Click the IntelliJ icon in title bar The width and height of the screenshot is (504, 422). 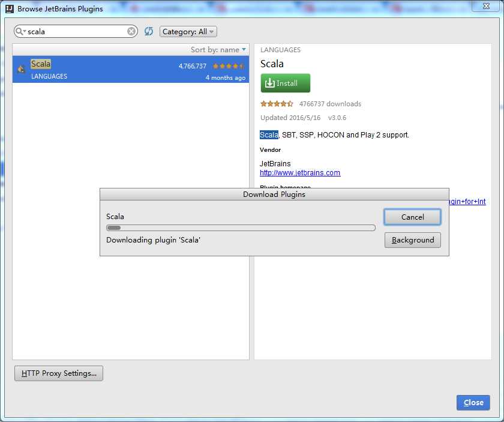point(10,8)
